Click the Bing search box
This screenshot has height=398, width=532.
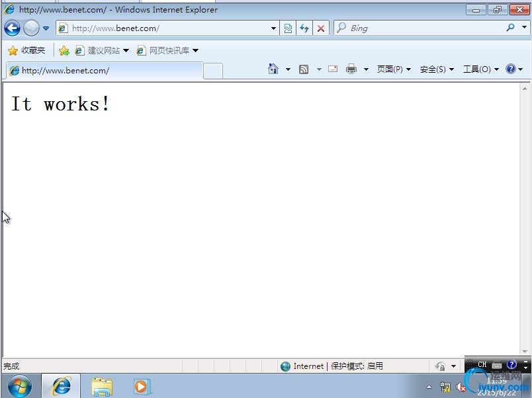tap(419, 28)
